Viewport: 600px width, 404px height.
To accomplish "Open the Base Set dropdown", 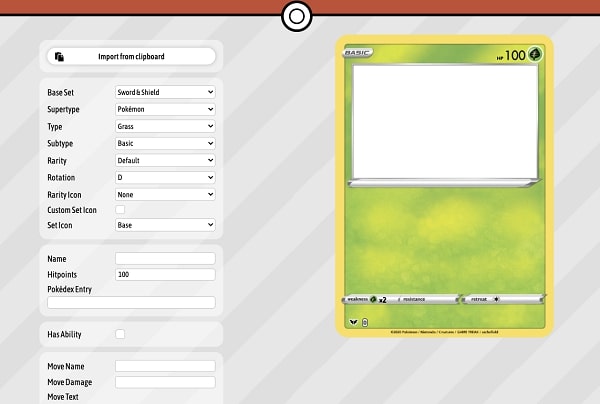I will point(165,92).
